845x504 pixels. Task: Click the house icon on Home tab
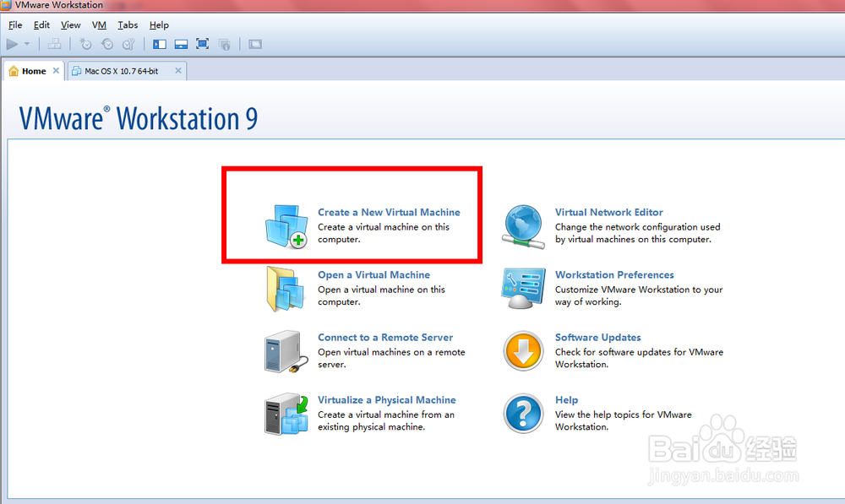14,71
